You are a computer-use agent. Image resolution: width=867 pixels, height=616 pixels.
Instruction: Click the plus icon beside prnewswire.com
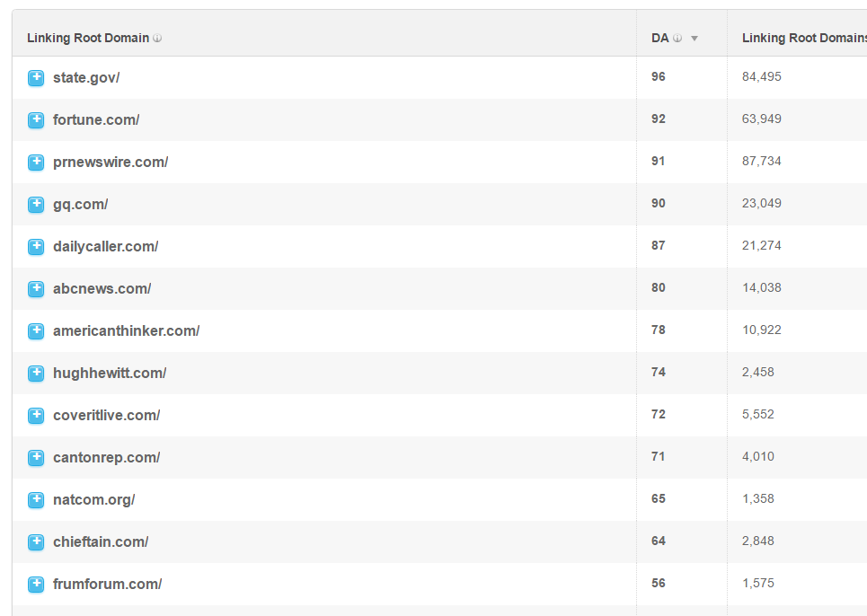[x=36, y=163]
